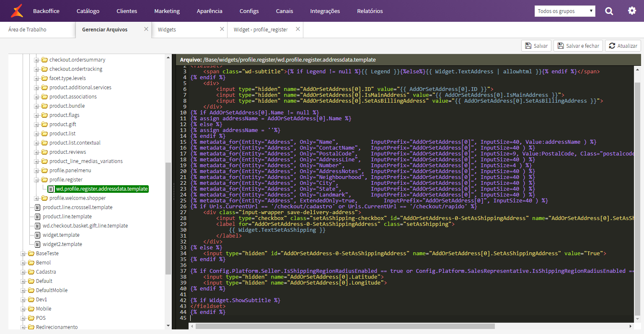Click the file tree vertical scrollbar thumb
This screenshot has height=334, width=644.
click(x=168, y=218)
